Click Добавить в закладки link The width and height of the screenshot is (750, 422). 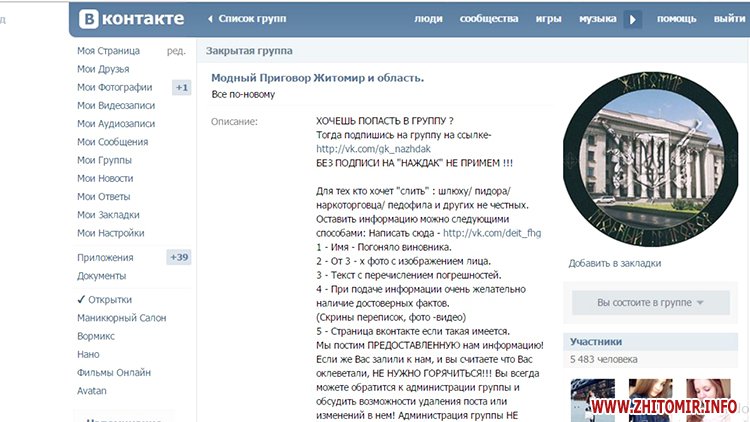coord(614,263)
